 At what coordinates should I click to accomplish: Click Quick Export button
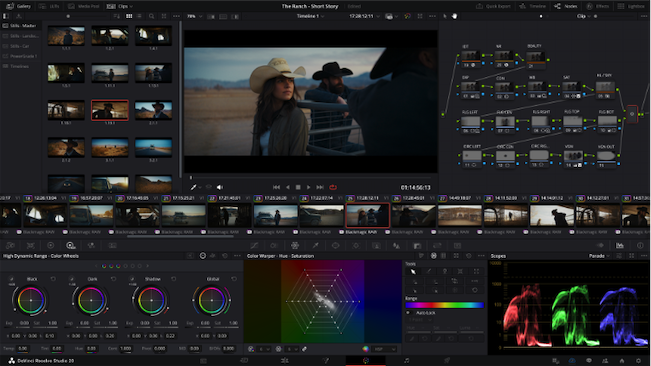point(493,6)
